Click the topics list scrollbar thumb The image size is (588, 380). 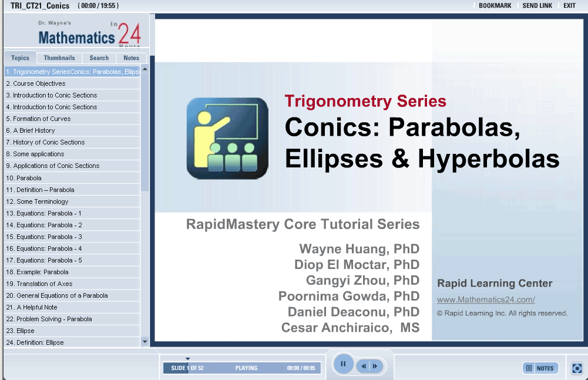point(145,132)
